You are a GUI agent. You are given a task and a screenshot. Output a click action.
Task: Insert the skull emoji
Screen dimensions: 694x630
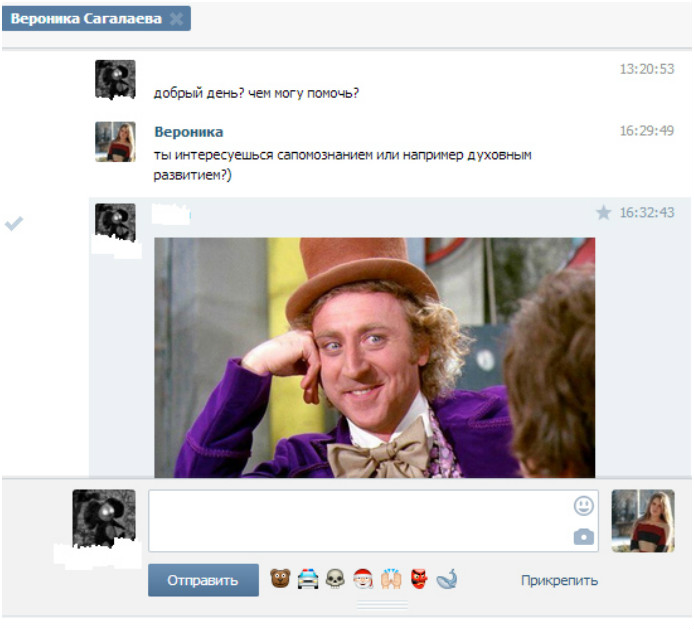tap(335, 579)
